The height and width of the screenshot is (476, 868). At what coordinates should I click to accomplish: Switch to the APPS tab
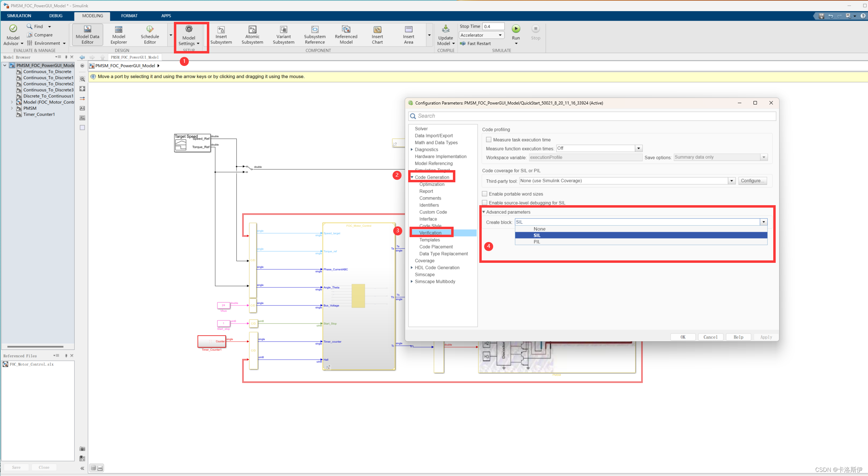click(x=166, y=16)
